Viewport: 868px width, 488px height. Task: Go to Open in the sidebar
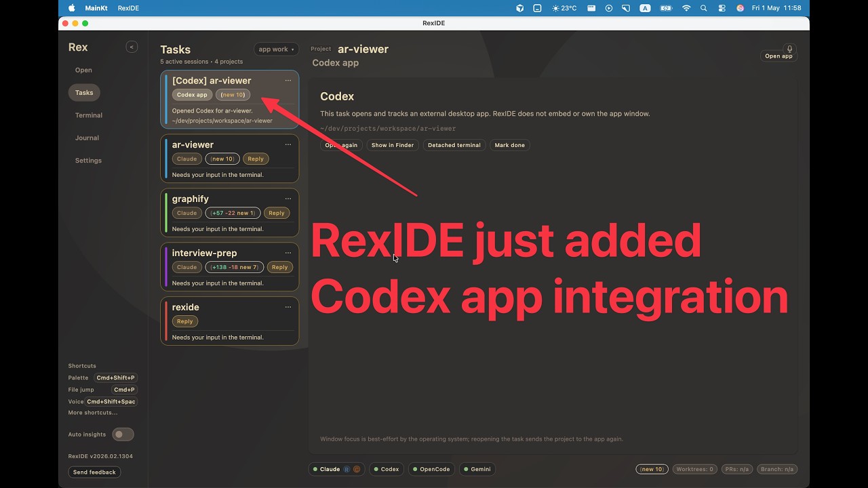(83, 70)
